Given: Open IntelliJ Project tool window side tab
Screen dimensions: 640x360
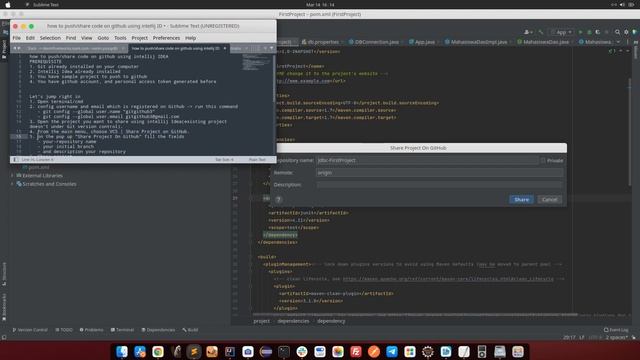Looking at the screenshot, I should (4, 49).
